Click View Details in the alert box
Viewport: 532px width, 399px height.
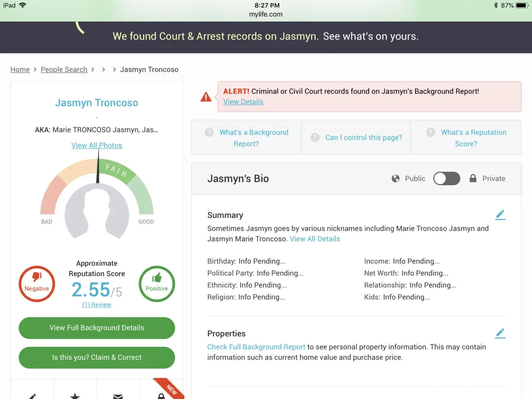[x=243, y=102]
